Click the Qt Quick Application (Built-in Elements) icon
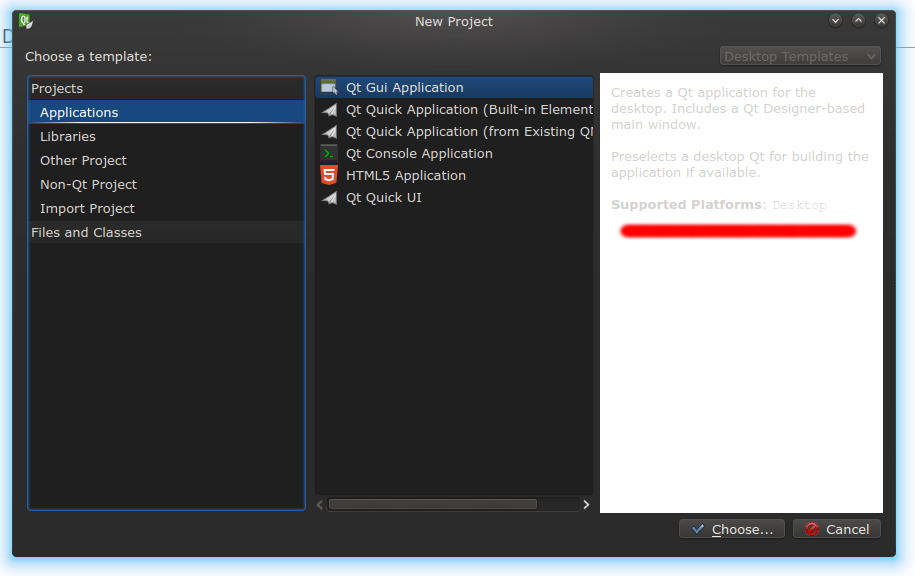 pyautogui.click(x=329, y=110)
